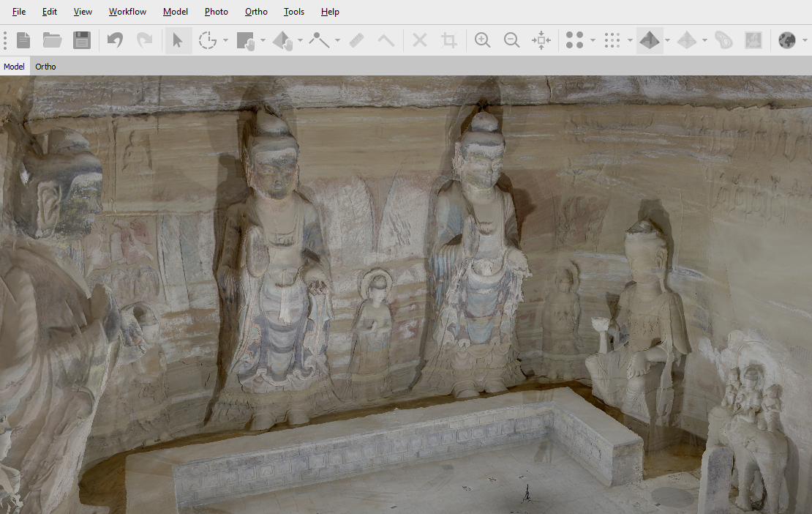812x514 pixels.
Task: Show the dense point cloud view
Action: 612,40
